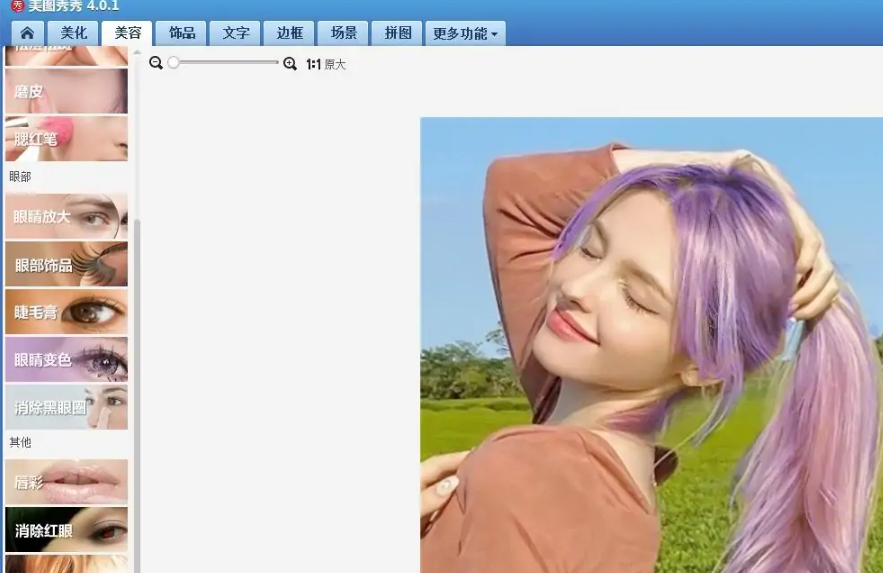Click the 眼部 section label
Image resolution: width=883 pixels, height=573 pixels.
20,177
